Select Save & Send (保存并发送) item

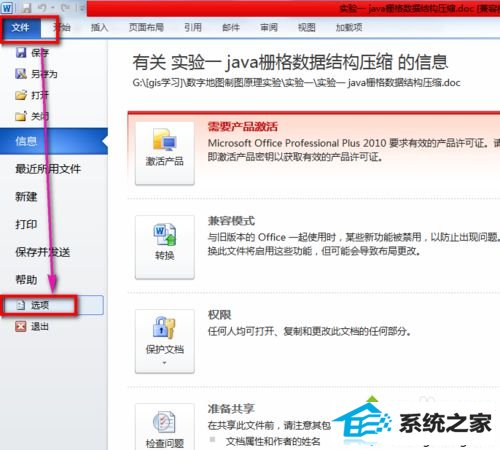[43, 252]
